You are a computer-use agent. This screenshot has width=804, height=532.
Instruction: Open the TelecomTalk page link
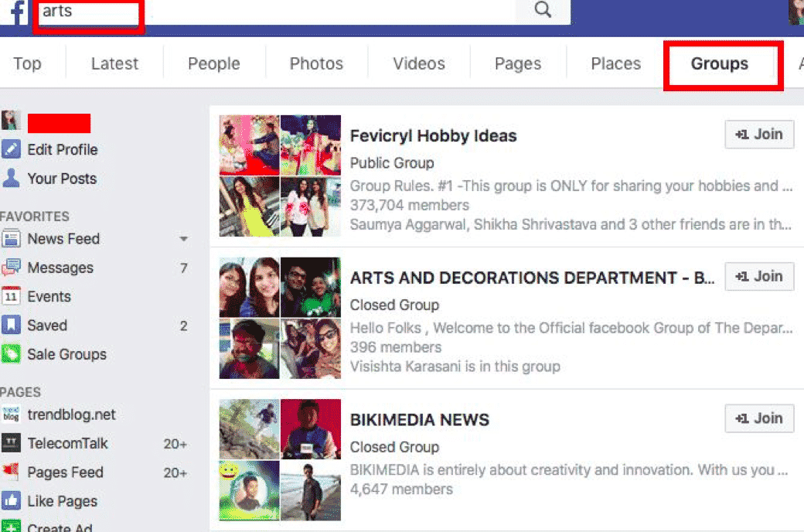pyautogui.click(x=68, y=443)
